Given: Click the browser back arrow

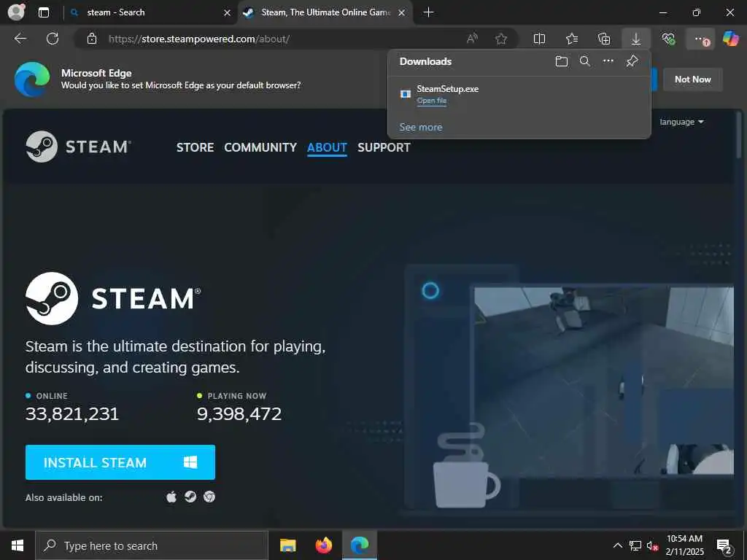Looking at the screenshot, I should 20,39.
